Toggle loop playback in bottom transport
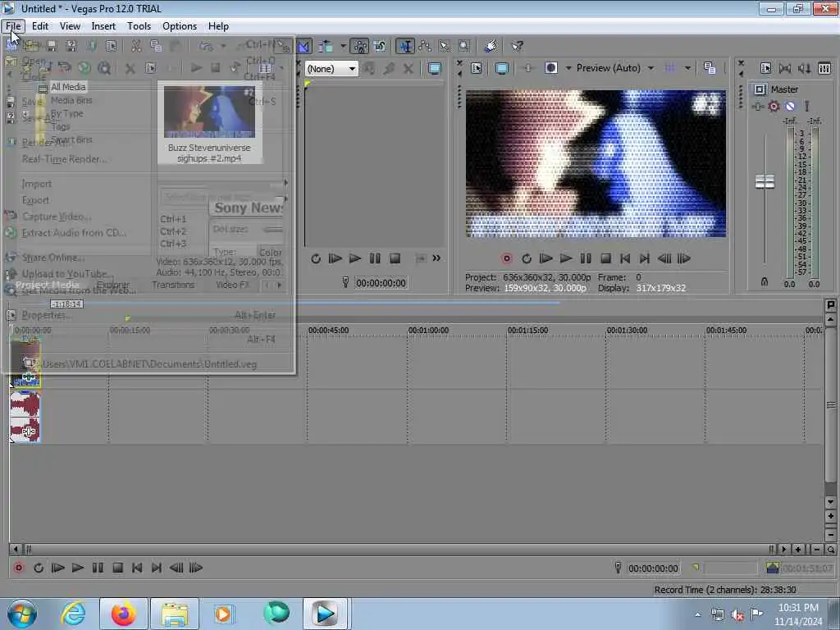Viewport: 840px width, 630px height. pos(39,568)
